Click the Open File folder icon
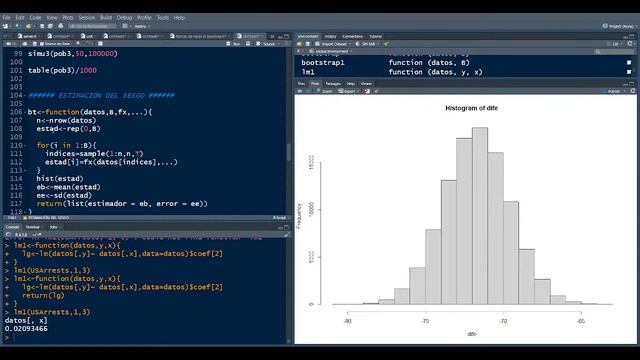 (x=29, y=26)
